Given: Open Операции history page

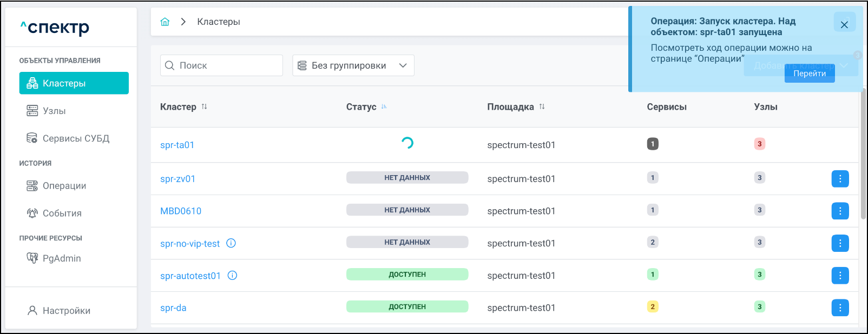Looking at the screenshot, I should (x=64, y=186).
